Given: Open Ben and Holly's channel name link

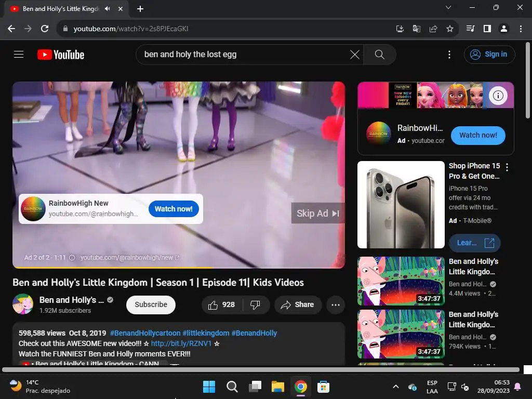Looking at the screenshot, I should pyautogui.click(x=72, y=300).
